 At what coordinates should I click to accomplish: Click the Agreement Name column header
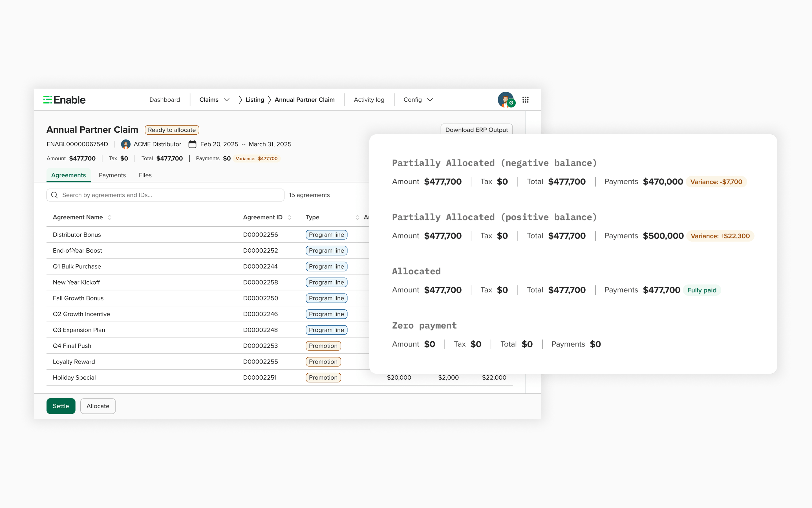(78, 217)
